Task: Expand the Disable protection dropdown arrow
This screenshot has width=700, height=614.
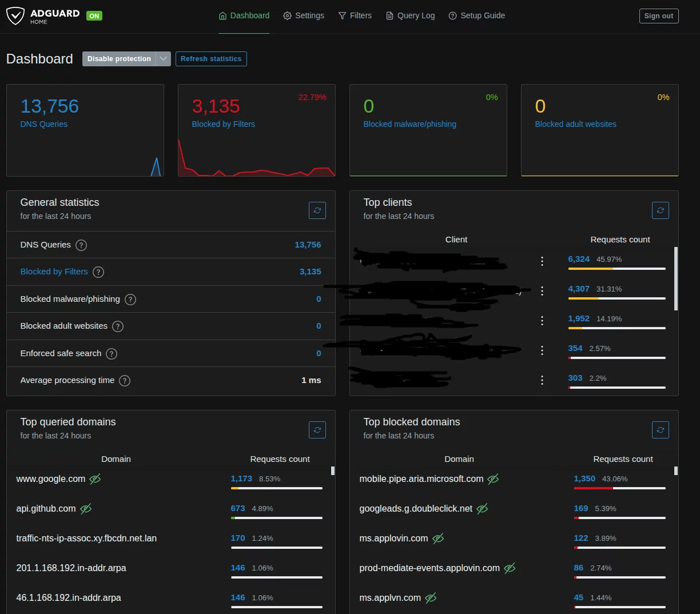Action: (x=164, y=59)
